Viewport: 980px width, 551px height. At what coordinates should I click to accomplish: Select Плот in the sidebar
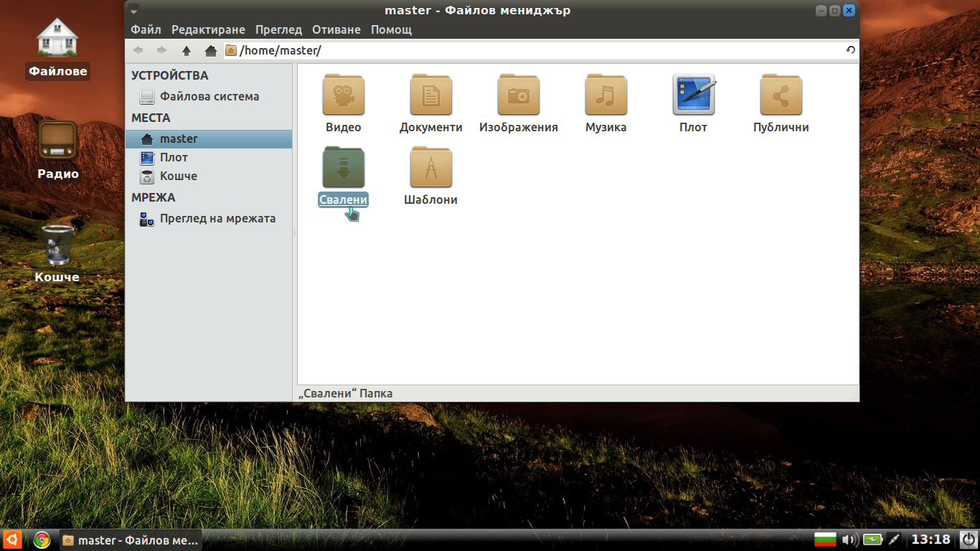(x=209, y=157)
